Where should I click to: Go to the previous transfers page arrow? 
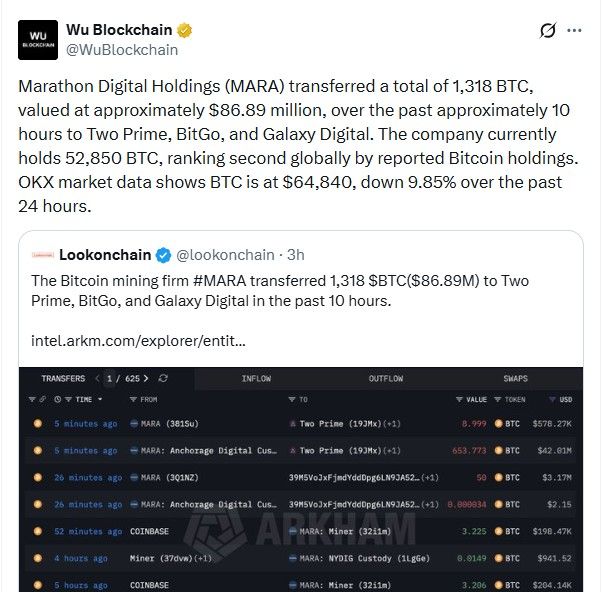(x=97, y=379)
